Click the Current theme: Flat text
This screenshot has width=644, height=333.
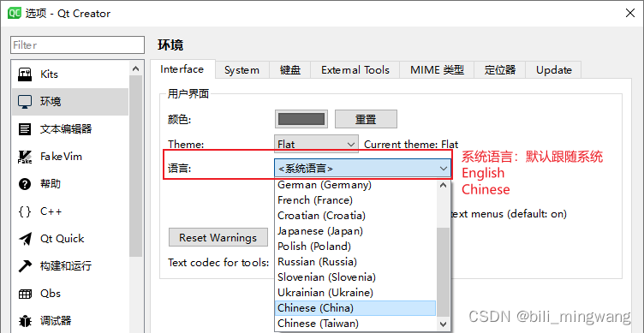pos(411,145)
